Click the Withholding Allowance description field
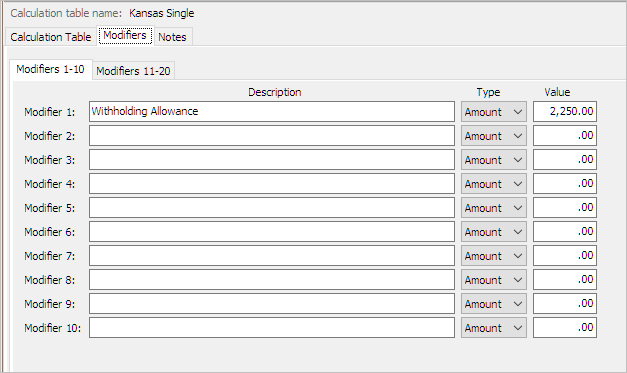The image size is (627, 373). (272, 112)
